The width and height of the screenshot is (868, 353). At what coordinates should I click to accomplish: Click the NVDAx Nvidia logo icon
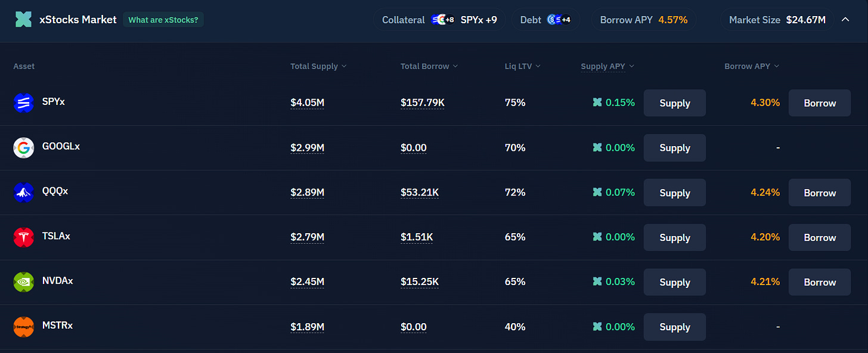click(x=24, y=282)
